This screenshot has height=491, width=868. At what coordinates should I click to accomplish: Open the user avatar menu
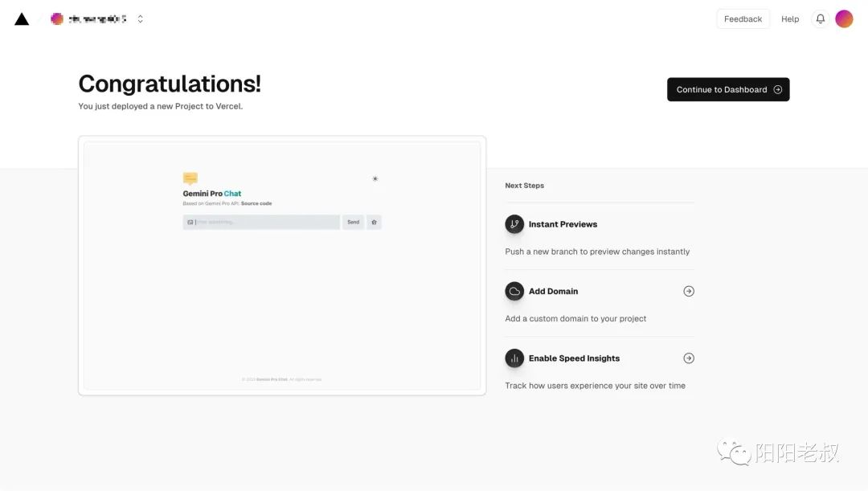[x=844, y=19]
